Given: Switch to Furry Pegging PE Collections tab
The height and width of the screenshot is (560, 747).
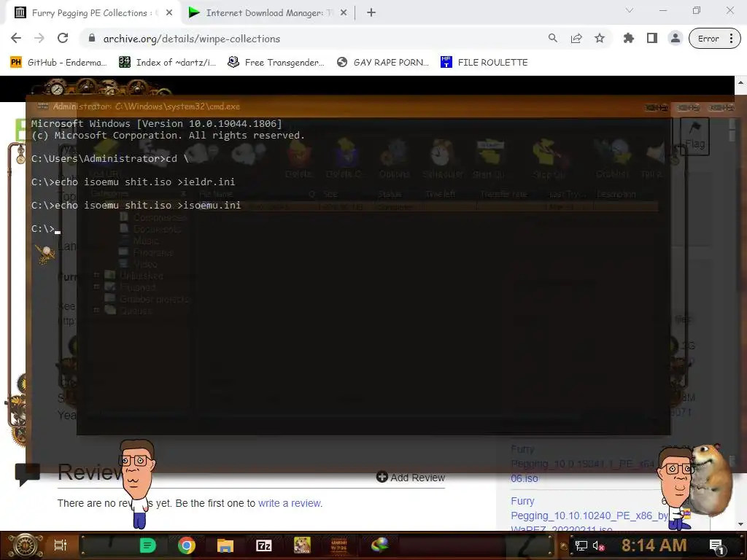Looking at the screenshot, I should coord(93,13).
